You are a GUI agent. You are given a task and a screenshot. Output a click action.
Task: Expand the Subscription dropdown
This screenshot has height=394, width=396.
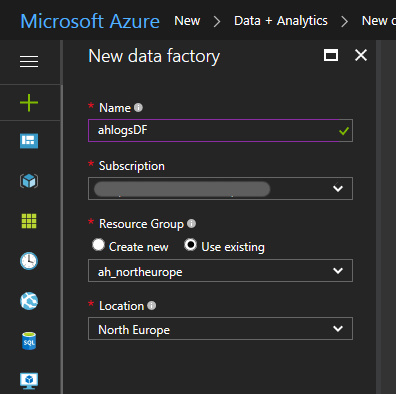coord(220,189)
